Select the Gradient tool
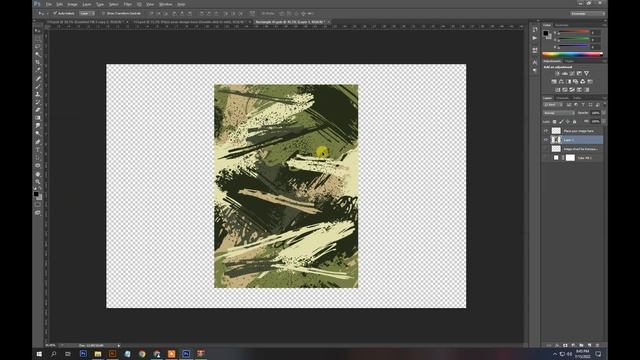This screenshot has width=640, height=360. point(38,118)
